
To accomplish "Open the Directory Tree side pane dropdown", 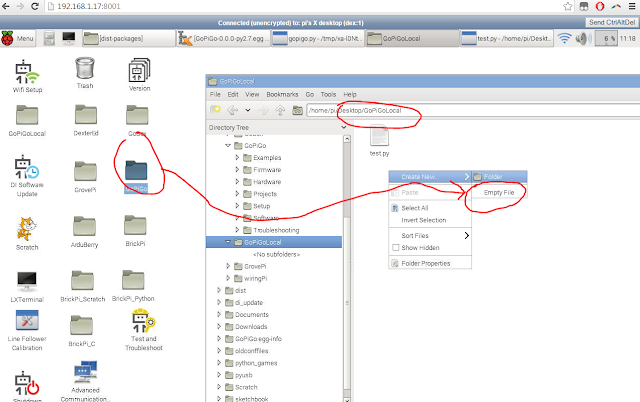I will (344, 127).
